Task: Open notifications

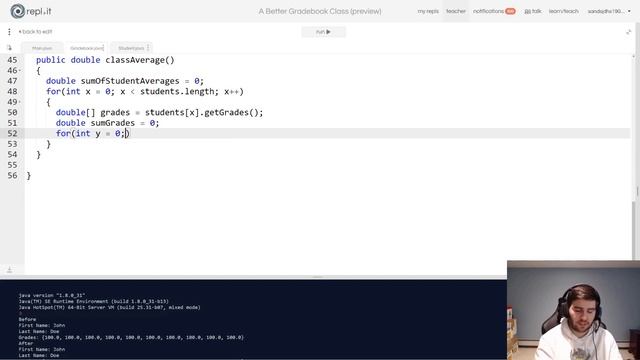Action: coord(488,11)
